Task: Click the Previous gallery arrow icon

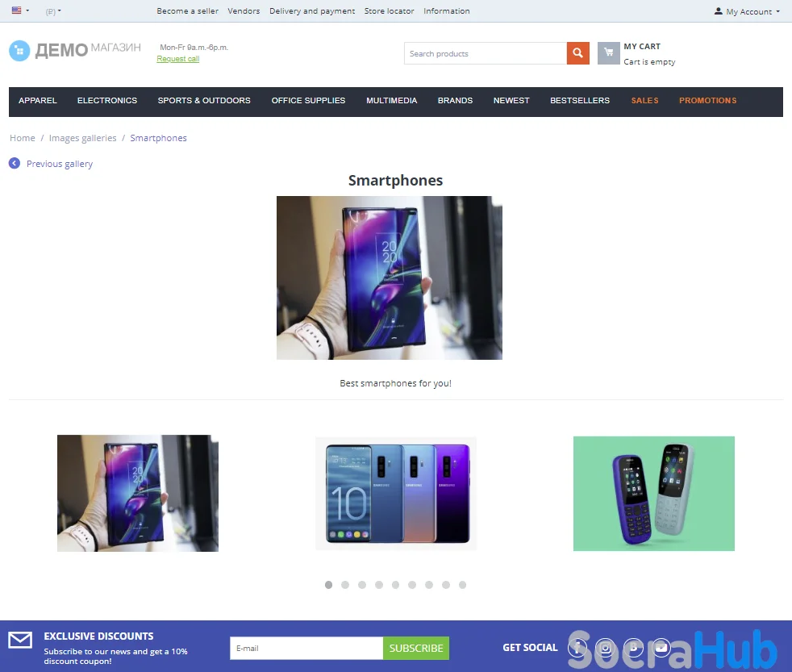Action: (x=15, y=163)
